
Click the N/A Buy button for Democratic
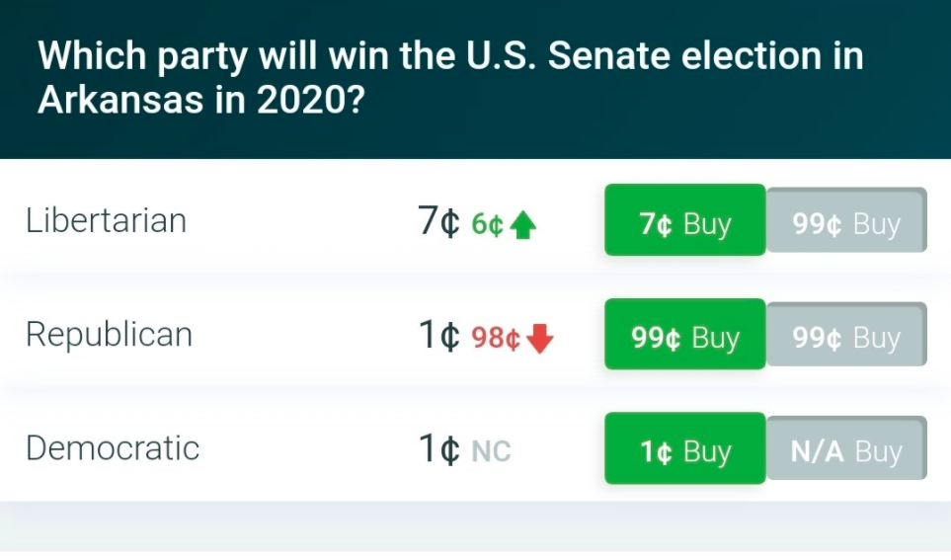846,451
